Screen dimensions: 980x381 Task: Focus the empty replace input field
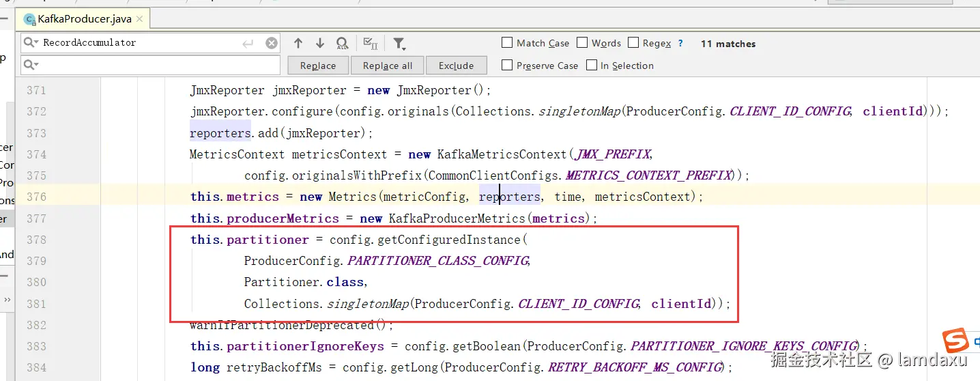coord(150,65)
